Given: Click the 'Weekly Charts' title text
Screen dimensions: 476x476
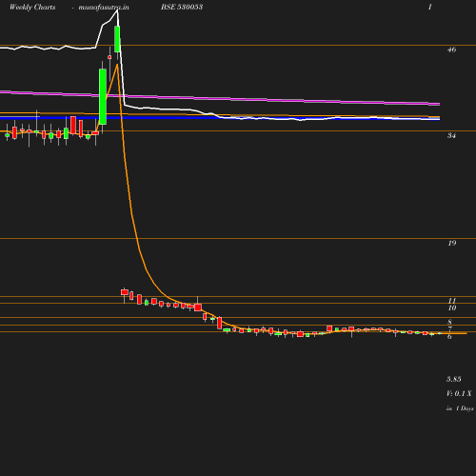Looking at the screenshot, I should tap(32, 7).
